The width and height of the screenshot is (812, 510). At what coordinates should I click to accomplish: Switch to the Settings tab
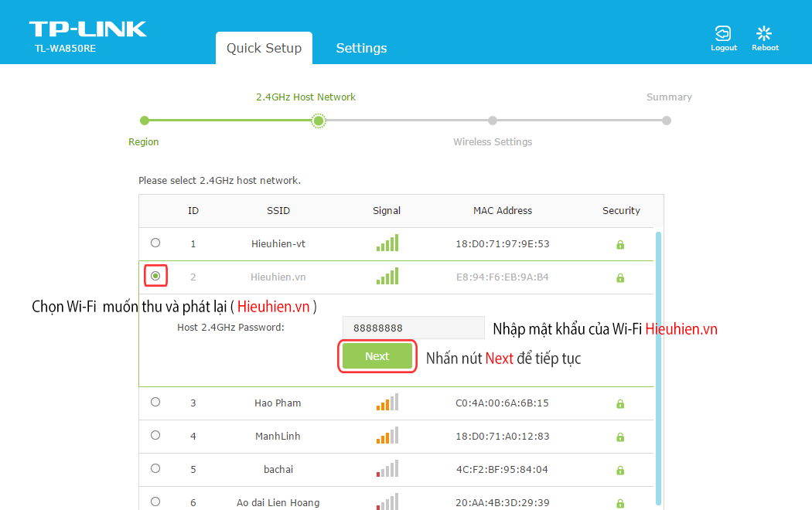361,48
